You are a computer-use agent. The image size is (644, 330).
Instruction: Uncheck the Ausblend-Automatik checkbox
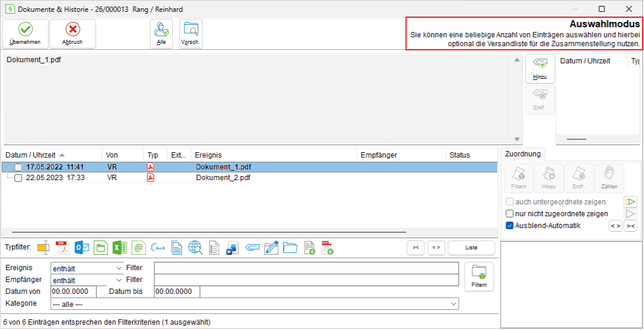[510, 226]
